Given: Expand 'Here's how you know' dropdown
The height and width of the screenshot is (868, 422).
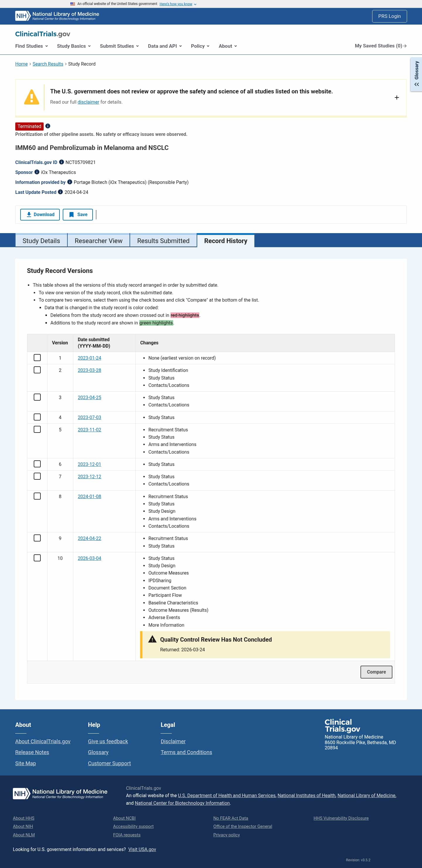Looking at the screenshot, I should 178,4.
